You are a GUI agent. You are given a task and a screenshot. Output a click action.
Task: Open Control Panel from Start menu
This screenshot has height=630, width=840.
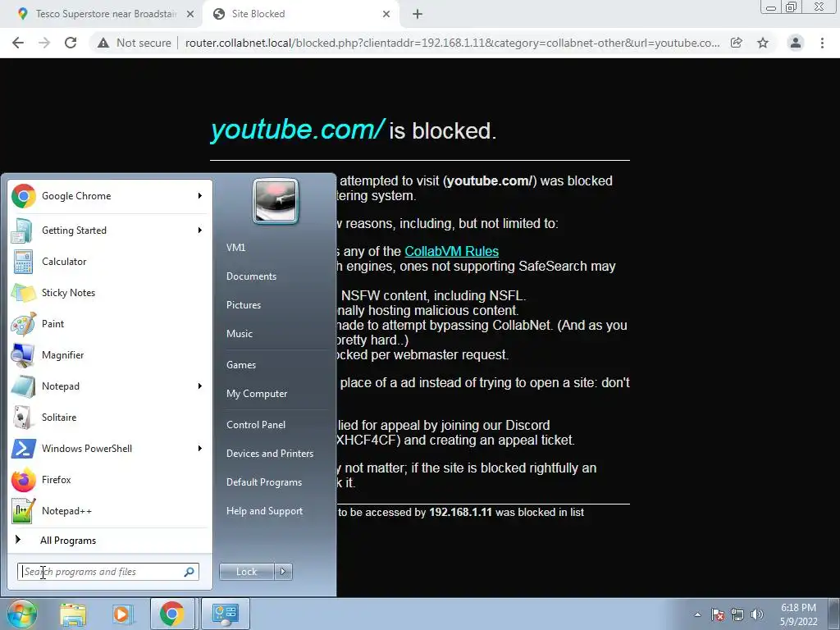click(x=256, y=425)
